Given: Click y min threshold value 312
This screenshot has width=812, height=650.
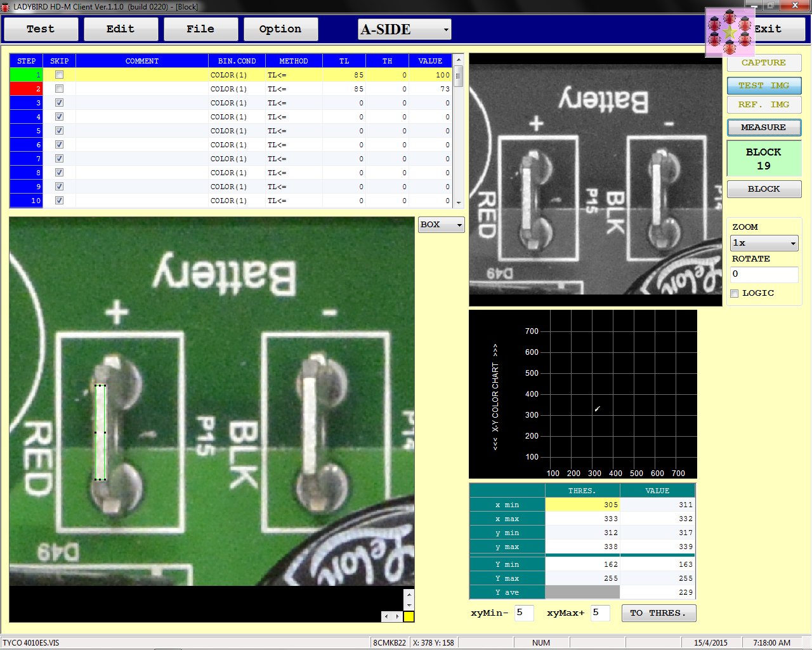Looking at the screenshot, I should (582, 533).
